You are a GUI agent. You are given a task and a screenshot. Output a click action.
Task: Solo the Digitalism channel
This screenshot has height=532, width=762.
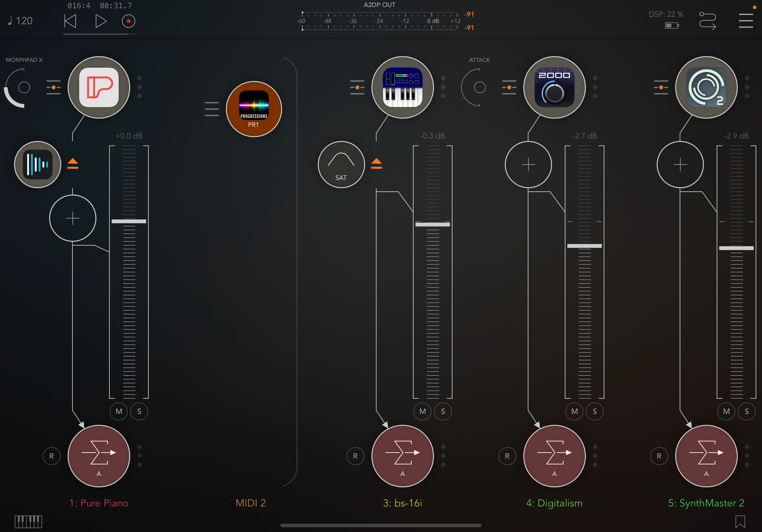(595, 411)
